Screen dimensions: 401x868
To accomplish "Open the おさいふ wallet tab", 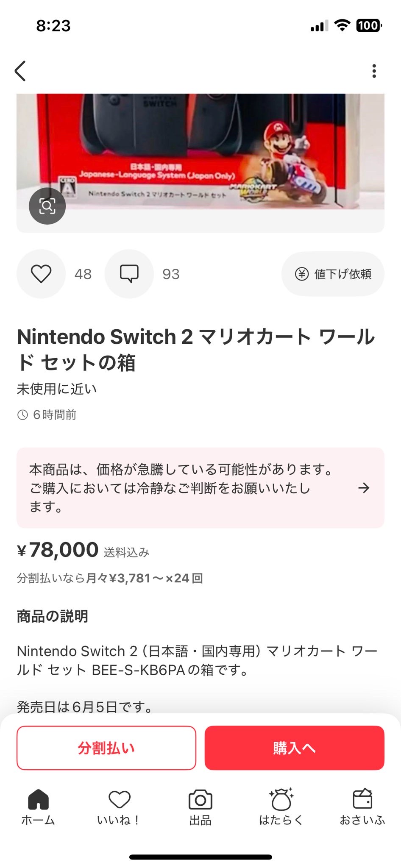I will coord(362,807).
